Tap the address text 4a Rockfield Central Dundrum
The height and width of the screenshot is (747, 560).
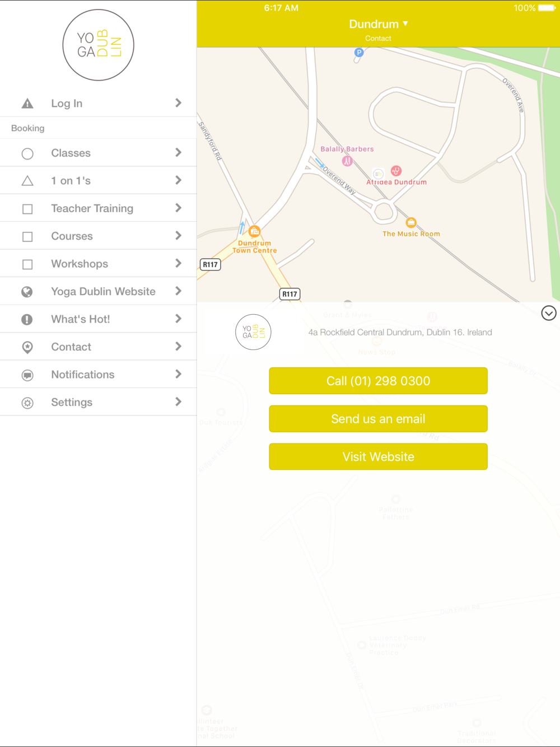coord(400,332)
